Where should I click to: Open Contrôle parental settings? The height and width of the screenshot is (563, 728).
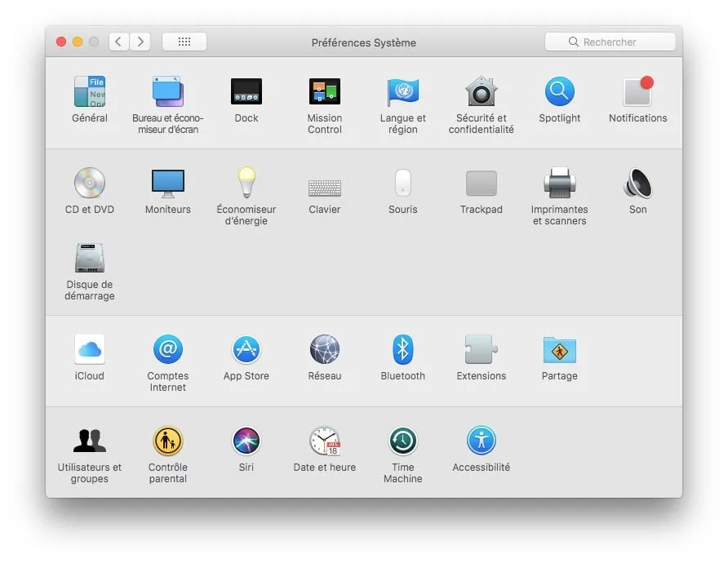pos(167,441)
